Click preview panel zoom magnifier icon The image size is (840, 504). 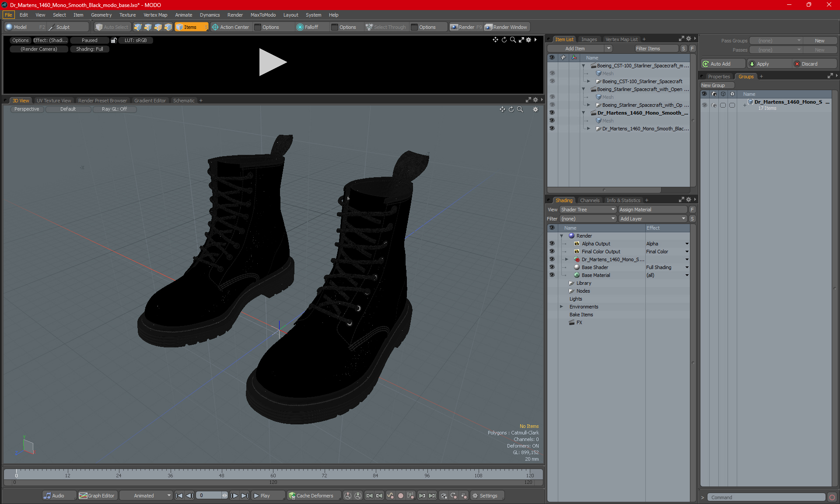point(513,40)
